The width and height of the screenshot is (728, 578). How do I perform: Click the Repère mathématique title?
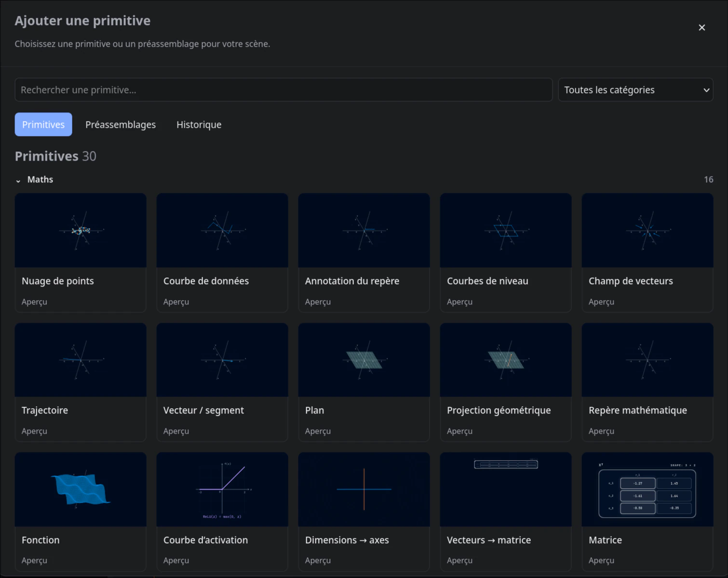point(638,410)
